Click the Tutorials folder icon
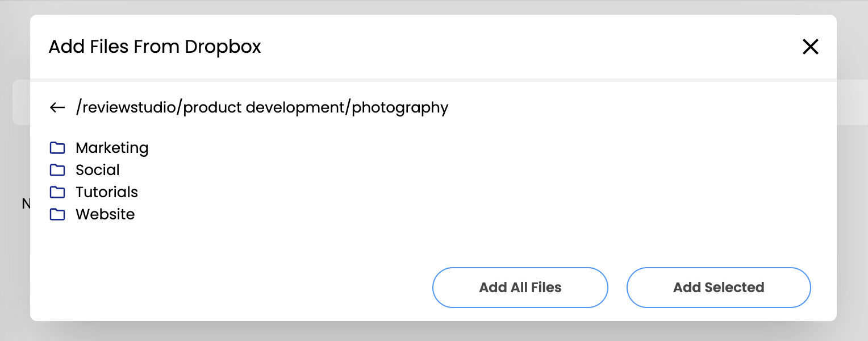868x341 pixels. pos(57,192)
